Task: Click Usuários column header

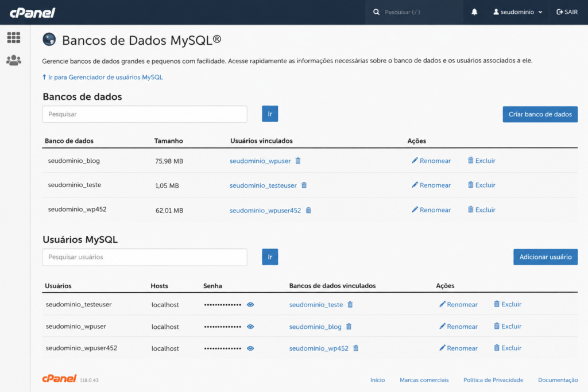Action: point(58,286)
